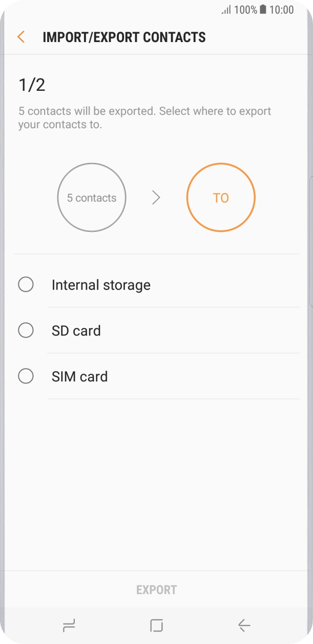This screenshot has width=313, height=644.
Task: Open the Import/Export Contacts screen title
Action: tap(124, 37)
